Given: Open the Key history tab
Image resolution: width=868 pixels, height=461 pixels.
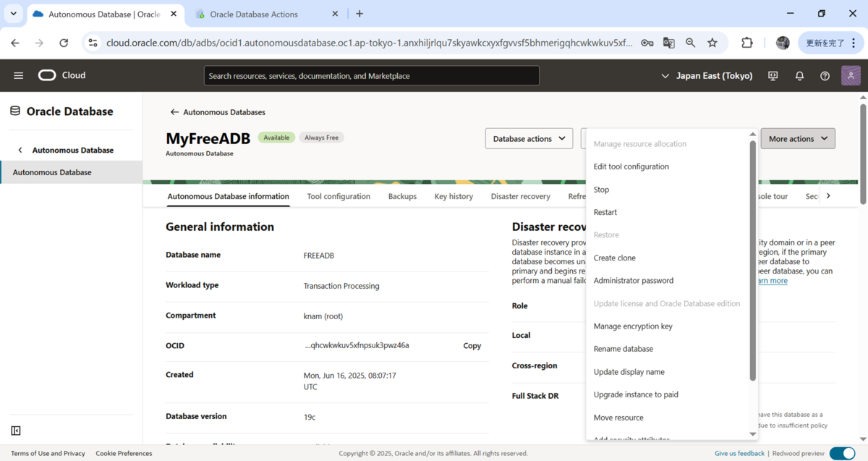Looking at the screenshot, I should [454, 196].
